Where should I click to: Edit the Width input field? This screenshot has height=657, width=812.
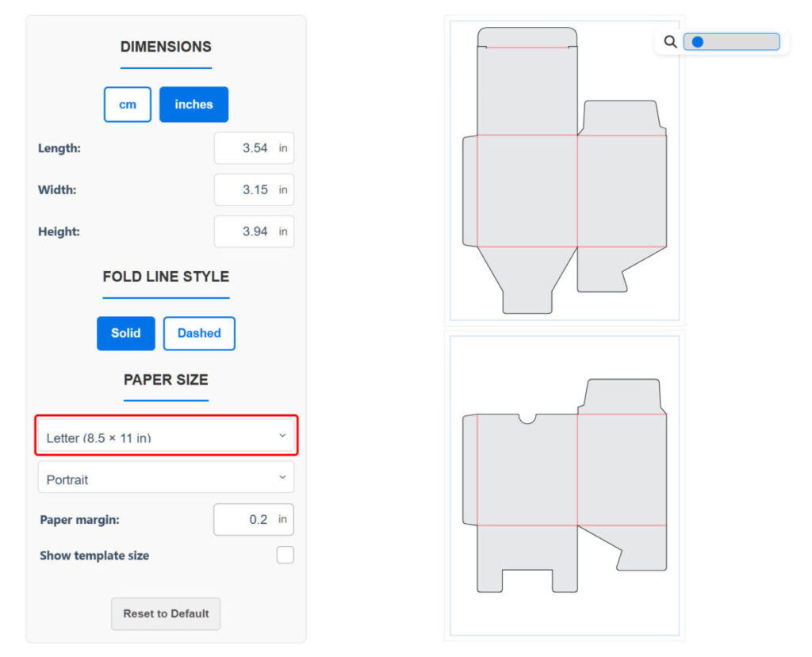coord(246,190)
